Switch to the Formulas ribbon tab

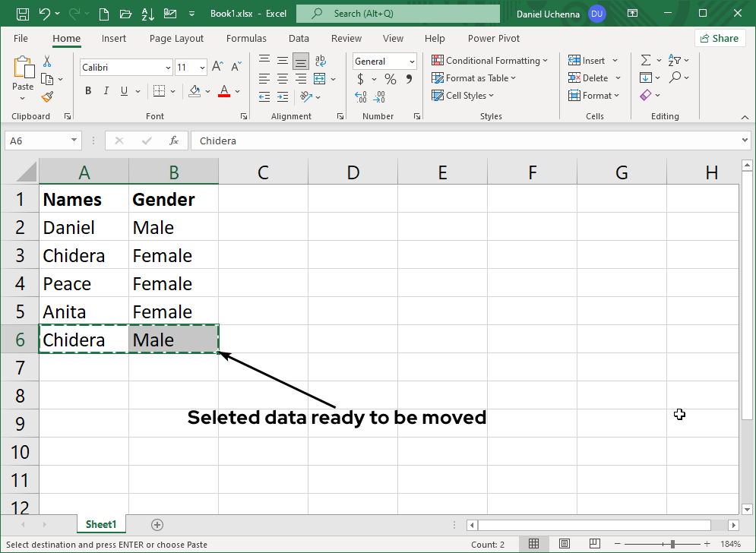pos(246,38)
